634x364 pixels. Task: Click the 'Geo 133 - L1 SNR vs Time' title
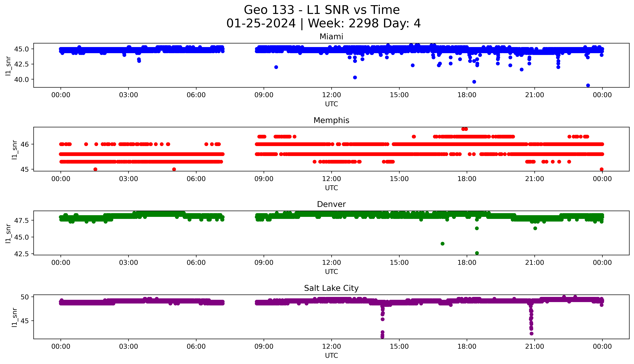coord(322,10)
